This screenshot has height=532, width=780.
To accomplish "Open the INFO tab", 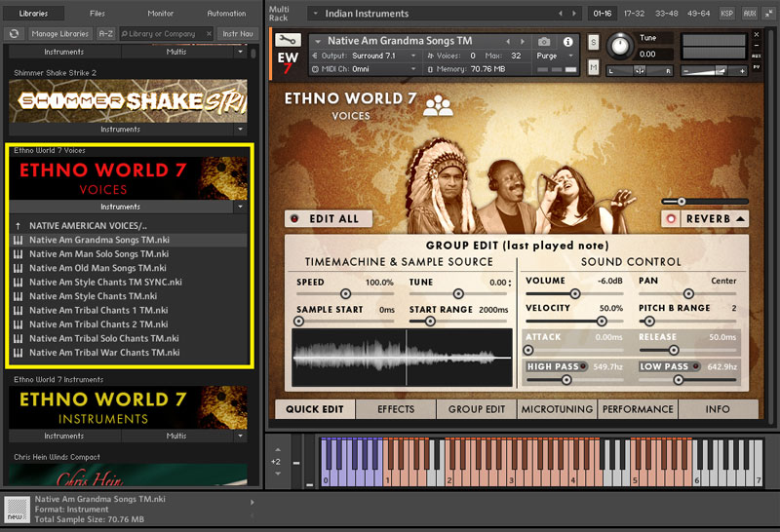I will point(718,409).
